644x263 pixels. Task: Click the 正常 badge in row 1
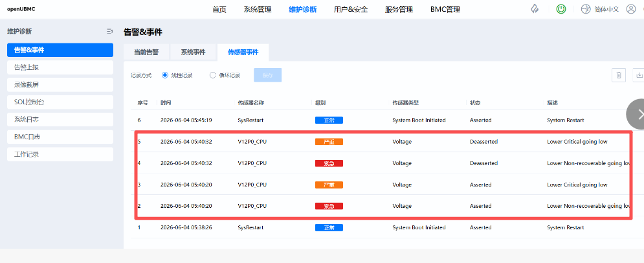(329, 227)
